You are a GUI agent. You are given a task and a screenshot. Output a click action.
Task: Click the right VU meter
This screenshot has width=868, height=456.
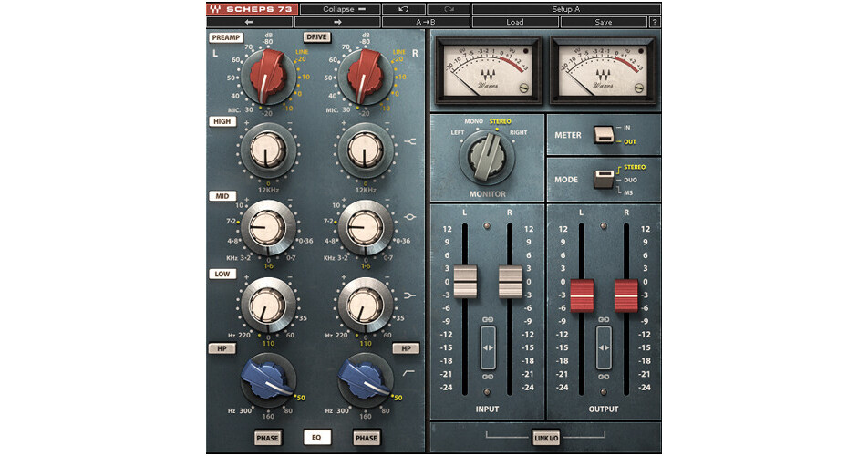click(604, 70)
